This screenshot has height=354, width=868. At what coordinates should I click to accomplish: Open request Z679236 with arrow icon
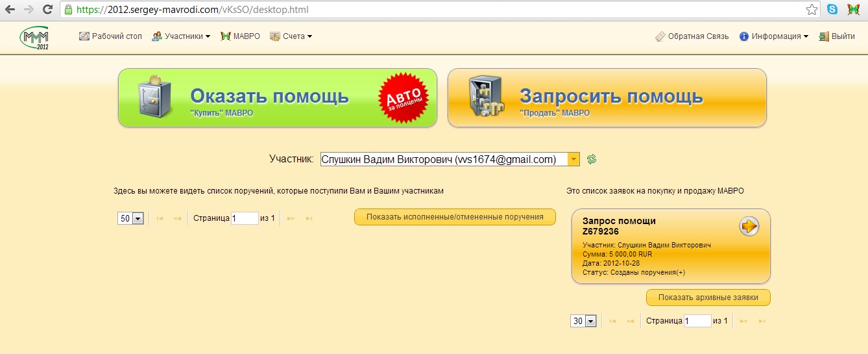point(749,226)
